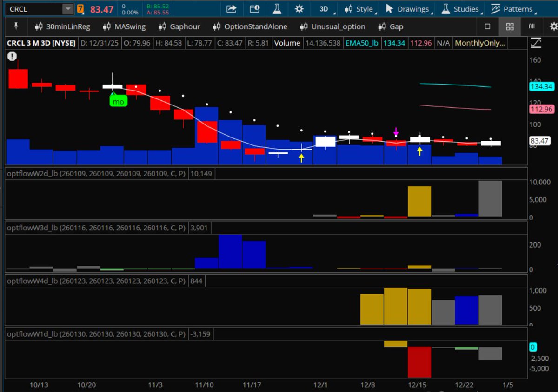This screenshot has height=392, width=558.
Task: Click the CRCL 3 M 3D [NYSE] chart title
Action: [41, 43]
